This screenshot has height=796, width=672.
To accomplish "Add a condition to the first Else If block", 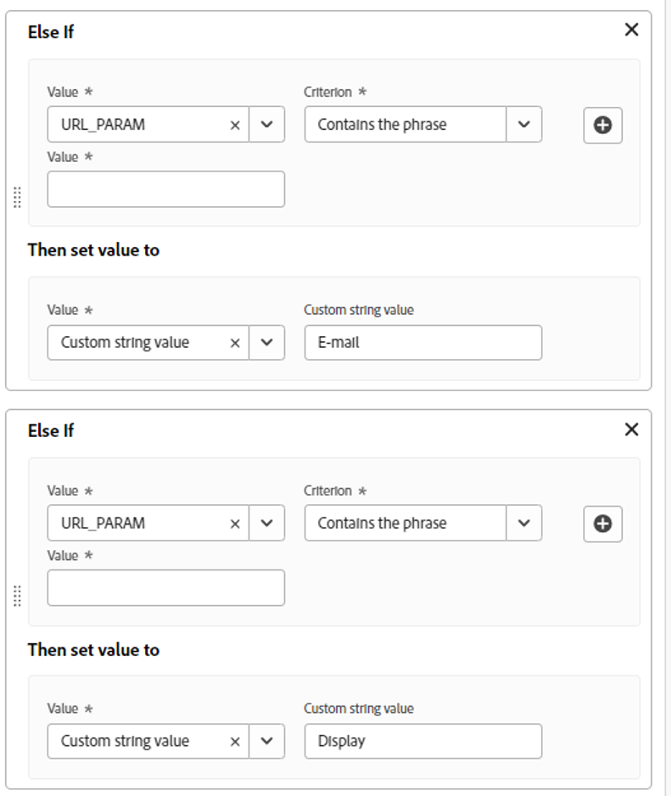I will point(602,125).
